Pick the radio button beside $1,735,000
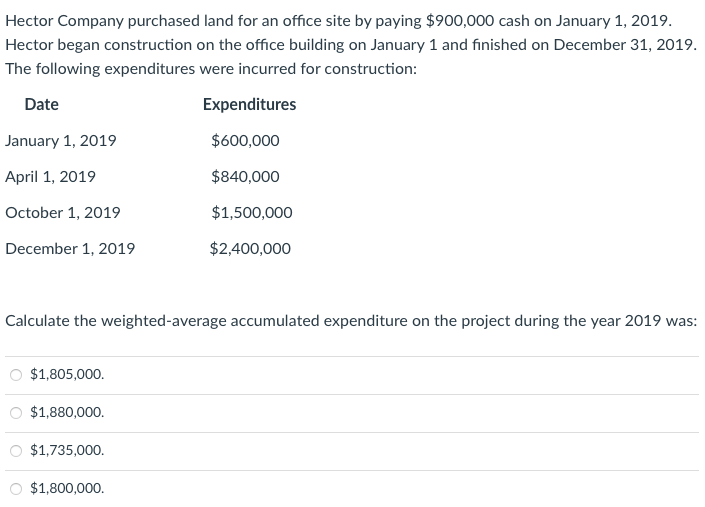Viewport: 705px width, 507px height. point(16,451)
